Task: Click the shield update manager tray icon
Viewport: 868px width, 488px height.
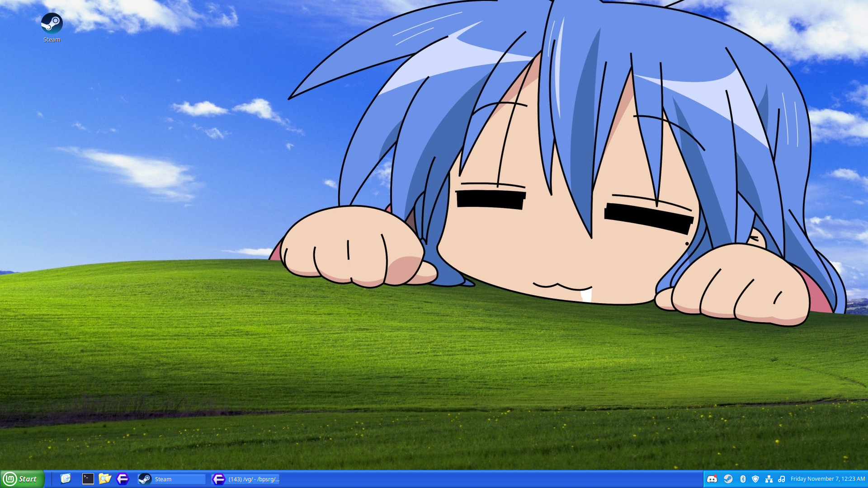Action: click(x=755, y=479)
